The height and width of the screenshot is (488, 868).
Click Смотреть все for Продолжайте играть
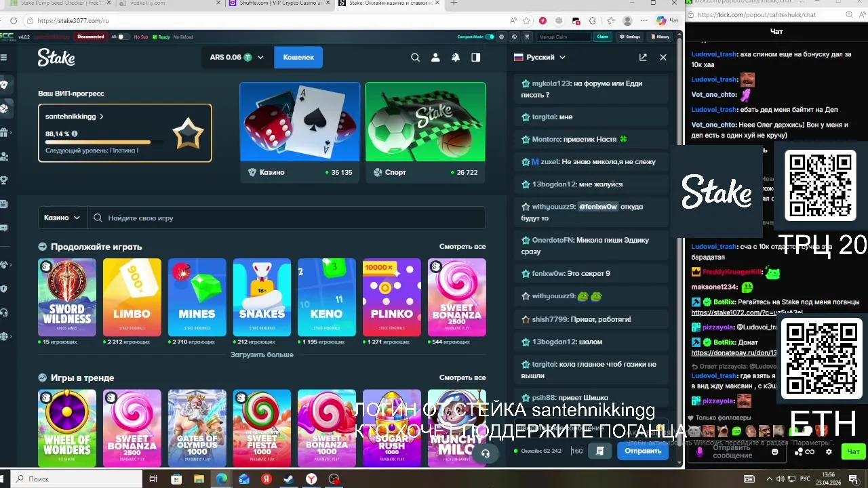click(462, 247)
